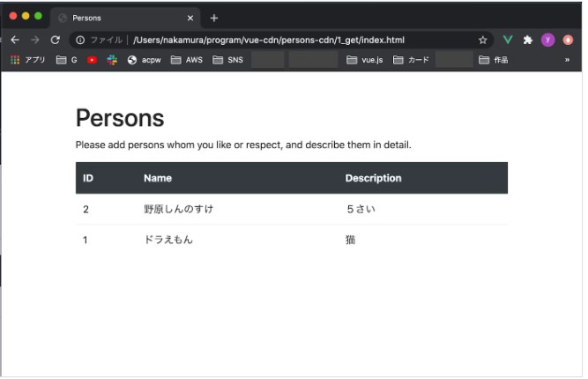Open a new tab with plus button
Image resolution: width=588 pixels, height=379 pixels.
tap(214, 18)
